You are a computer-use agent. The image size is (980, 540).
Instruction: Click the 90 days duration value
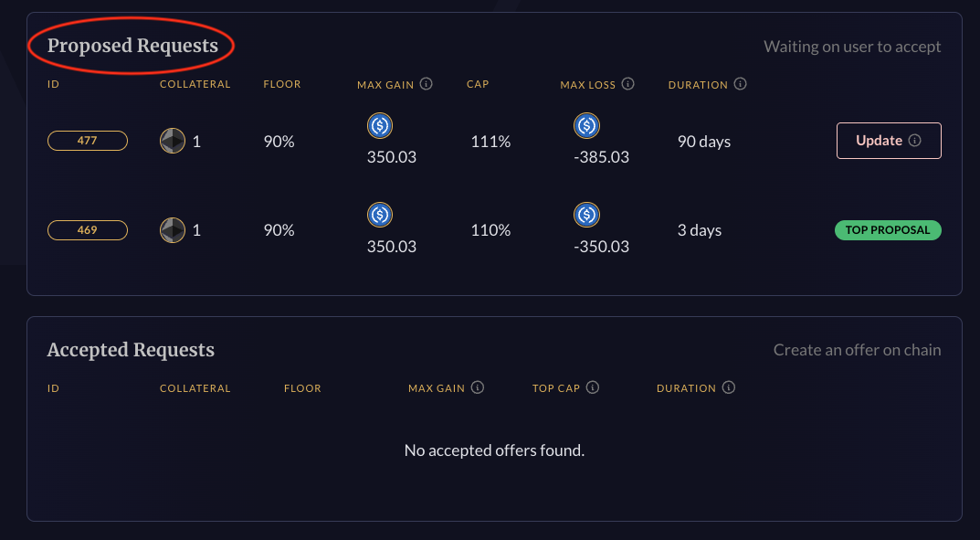tap(704, 142)
